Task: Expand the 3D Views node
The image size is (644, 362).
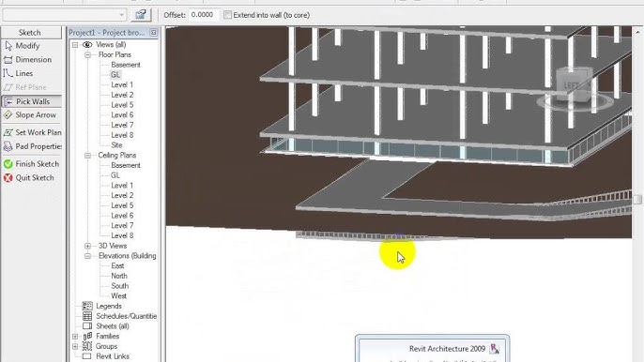Action: [x=88, y=246]
